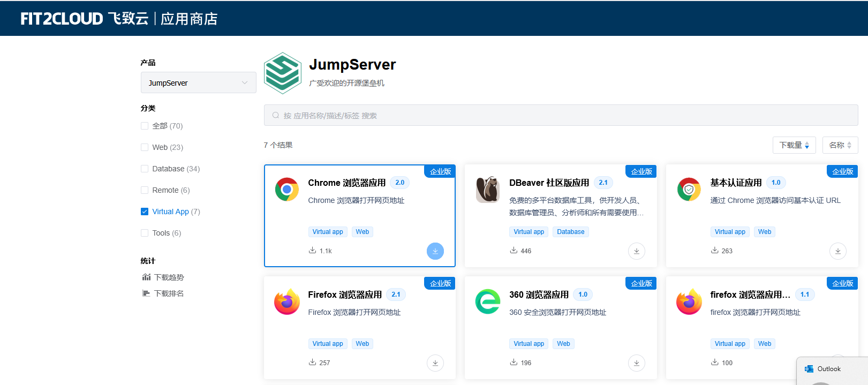Viewport: 868px width, 385px height.
Task: Uncheck the Virtual App category checkbox
Action: click(145, 212)
